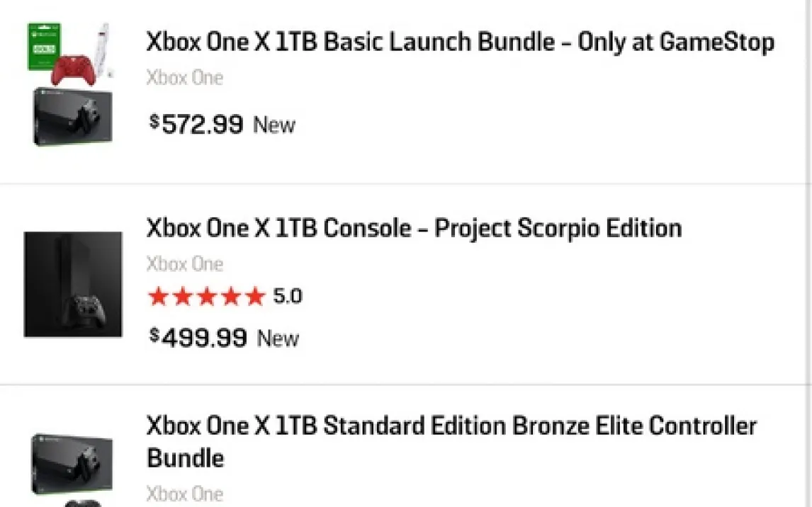The width and height of the screenshot is (812, 507).
Task: Open the Project Scorpio Edition console title
Action: pos(414,228)
